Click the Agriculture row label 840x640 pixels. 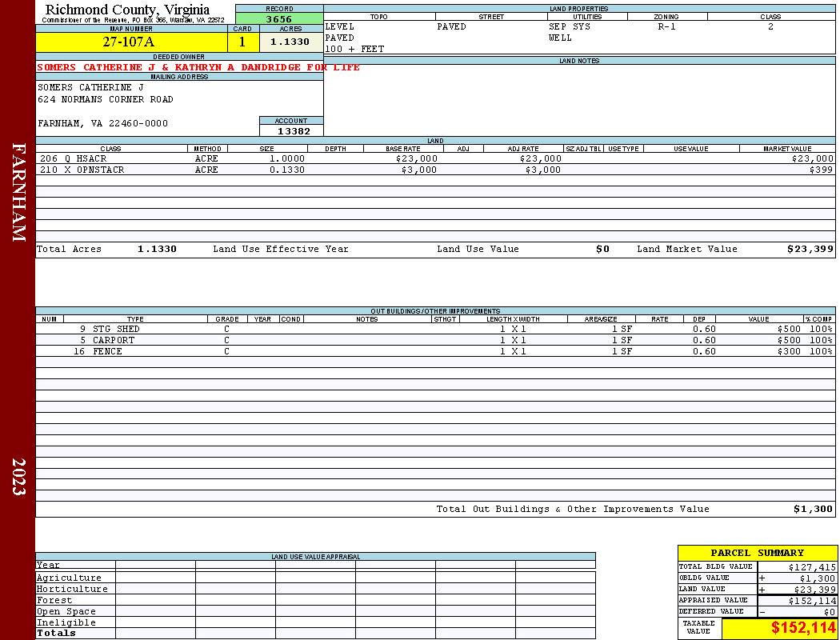click(x=69, y=578)
